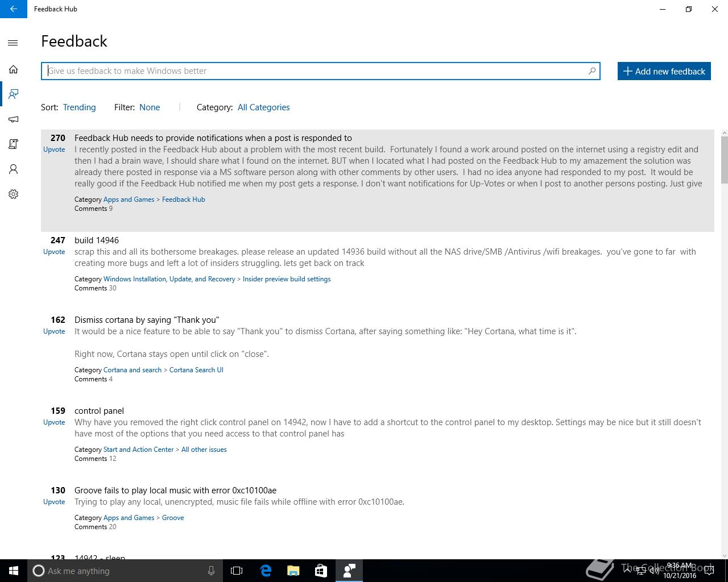This screenshot has width=728, height=582.
Task: Upvote the Feedback Hub notifications post
Action: (x=54, y=149)
